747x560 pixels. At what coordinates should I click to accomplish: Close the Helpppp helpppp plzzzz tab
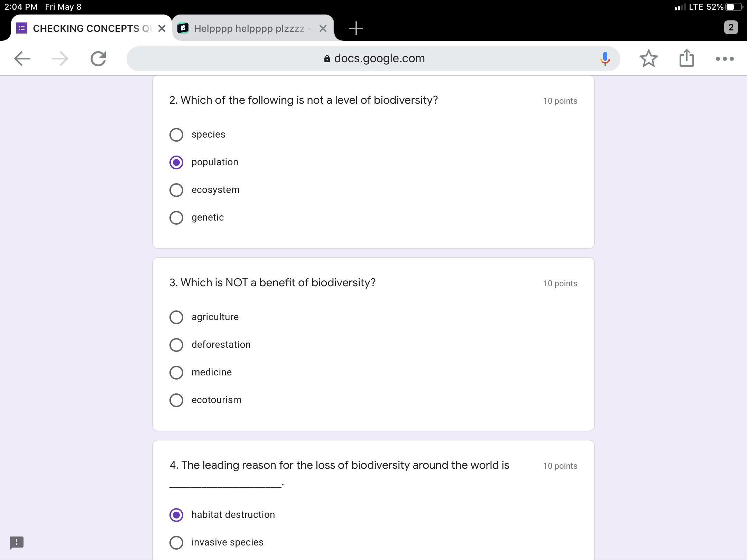click(323, 28)
